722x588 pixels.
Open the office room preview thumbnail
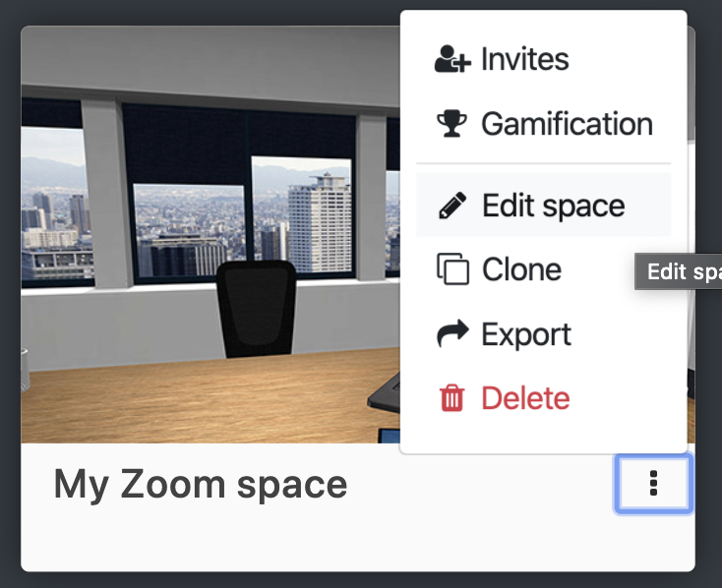tap(211, 235)
